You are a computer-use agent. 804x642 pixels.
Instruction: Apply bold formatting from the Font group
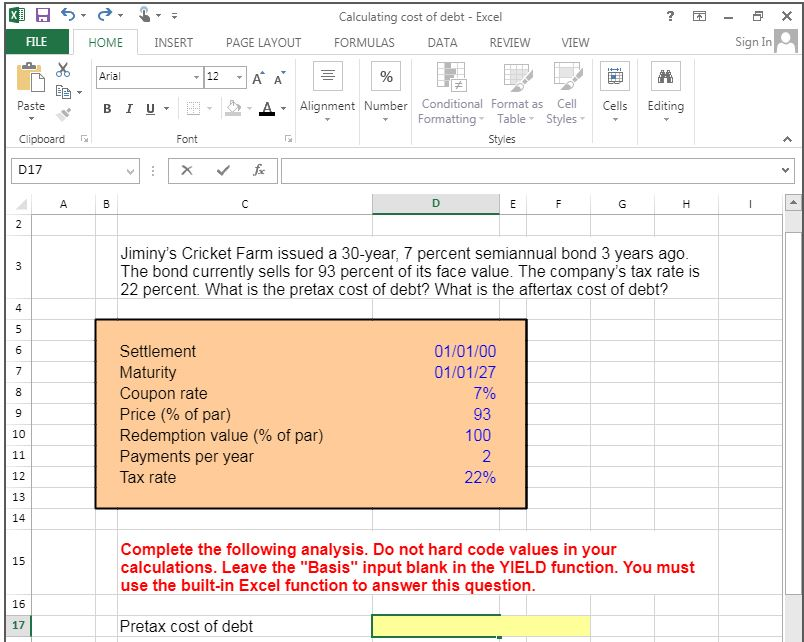pyautogui.click(x=107, y=109)
